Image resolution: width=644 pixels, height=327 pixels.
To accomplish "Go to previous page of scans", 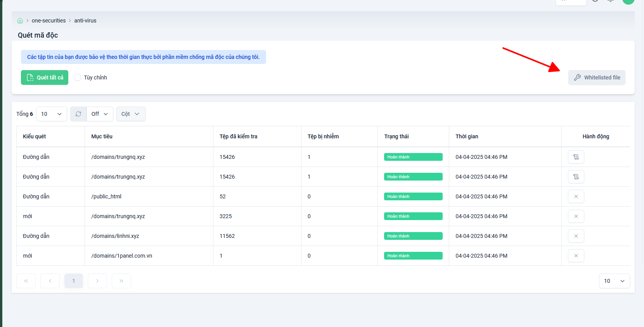I will click(50, 281).
